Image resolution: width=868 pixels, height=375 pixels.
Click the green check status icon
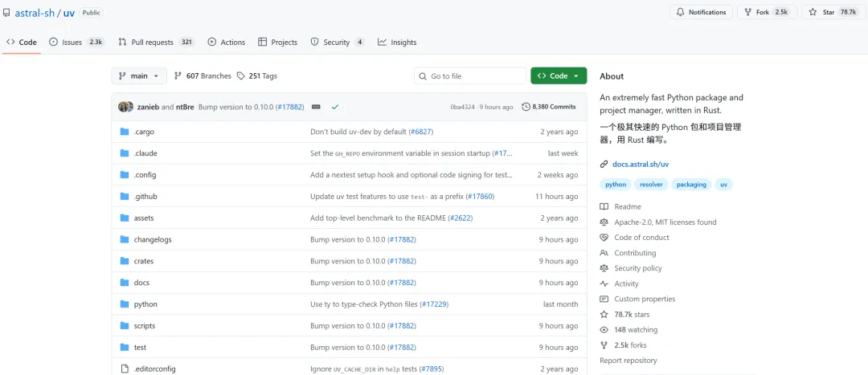(x=335, y=107)
